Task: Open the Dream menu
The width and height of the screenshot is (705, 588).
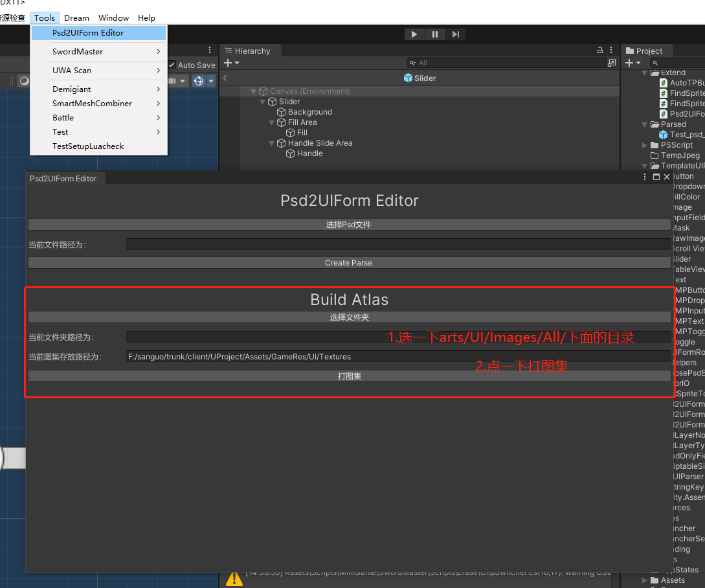Action: click(x=76, y=18)
